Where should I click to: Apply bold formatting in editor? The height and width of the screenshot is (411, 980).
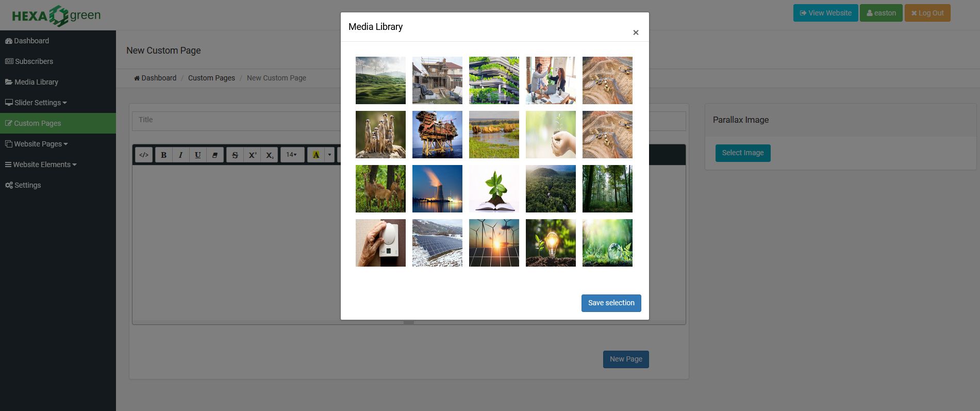click(163, 155)
